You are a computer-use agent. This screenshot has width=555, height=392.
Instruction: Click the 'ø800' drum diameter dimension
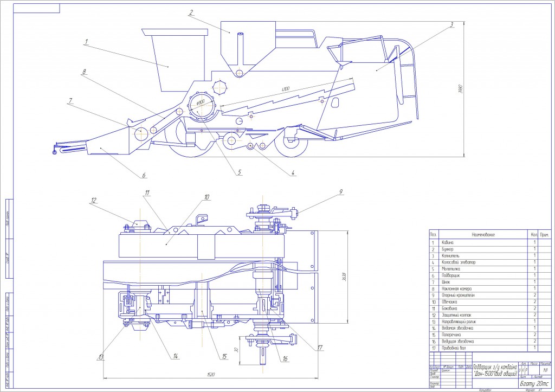coord(201,102)
